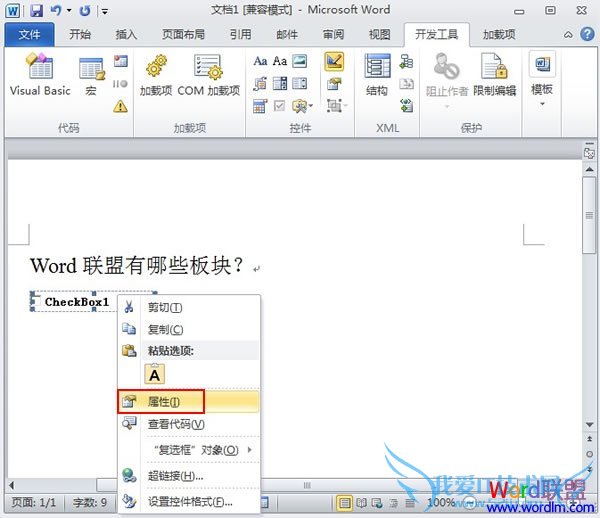Image resolution: width=600 pixels, height=518 pixels.
Task: Click Pause Recording icon
Action: [x=120, y=83]
